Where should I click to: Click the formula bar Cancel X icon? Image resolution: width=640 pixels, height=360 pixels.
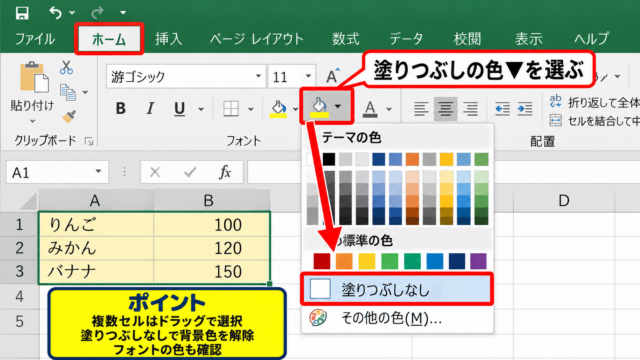155,172
